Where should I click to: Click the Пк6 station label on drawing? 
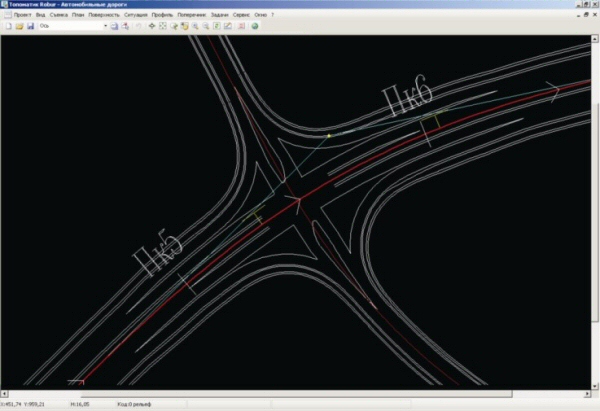[x=406, y=102]
